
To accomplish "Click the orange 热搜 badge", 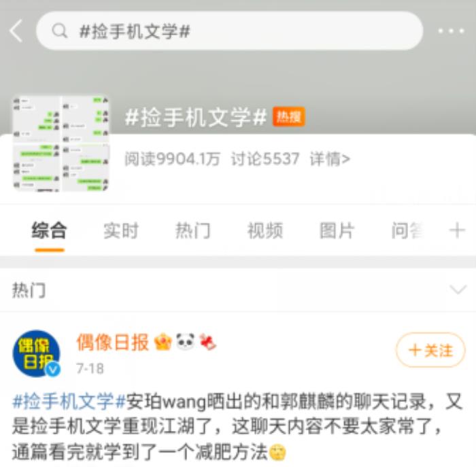I will pyautogui.click(x=289, y=116).
